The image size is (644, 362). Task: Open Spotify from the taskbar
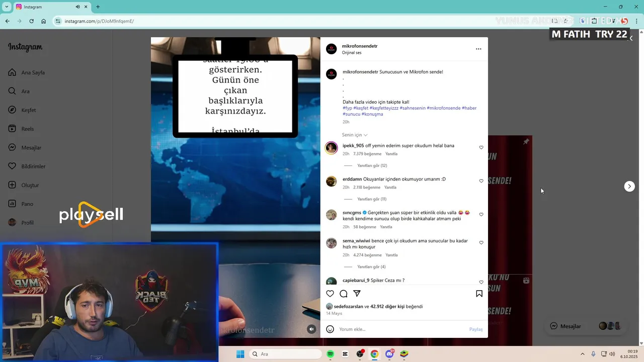(331, 354)
